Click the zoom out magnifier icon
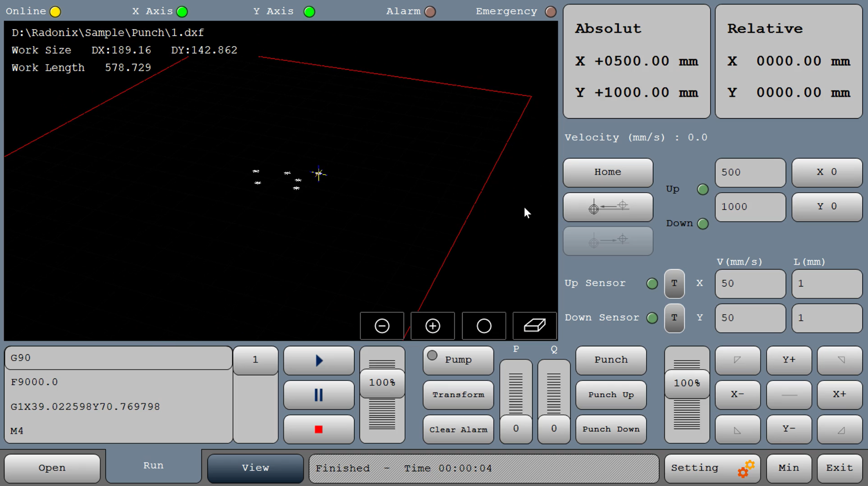The image size is (868, 486). point(382,326)
